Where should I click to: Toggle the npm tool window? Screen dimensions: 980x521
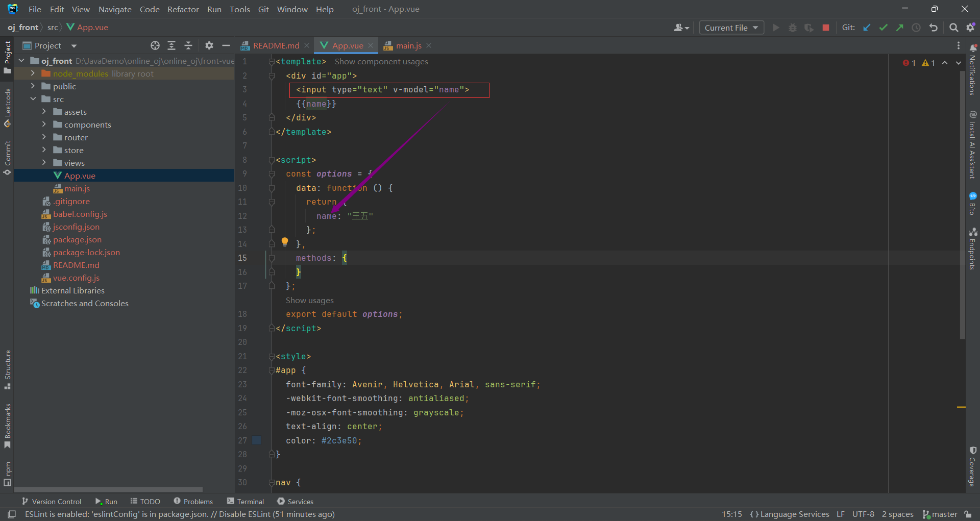point(7,474)
